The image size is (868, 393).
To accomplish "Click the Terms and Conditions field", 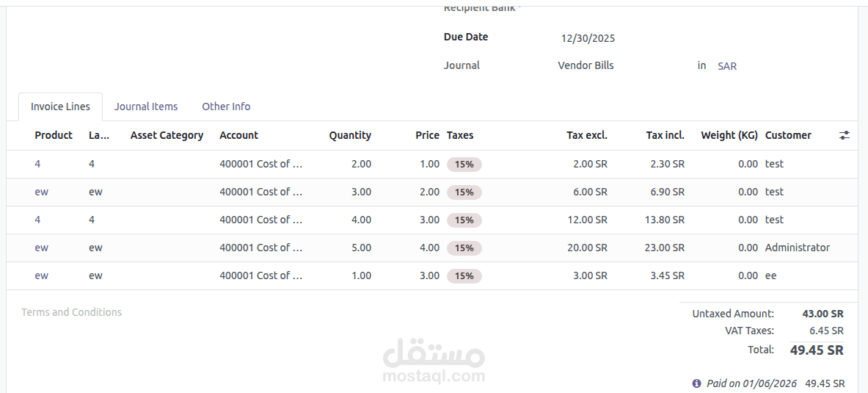I will click(x=71, y=312).
